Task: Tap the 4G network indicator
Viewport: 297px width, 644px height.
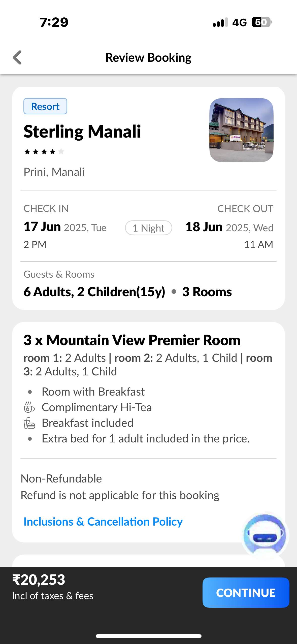Action: [x=239, y=22]
